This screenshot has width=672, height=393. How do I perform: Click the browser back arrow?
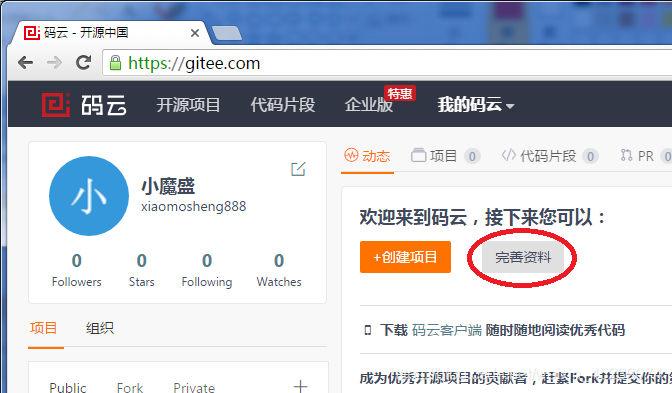coord(26,63)
